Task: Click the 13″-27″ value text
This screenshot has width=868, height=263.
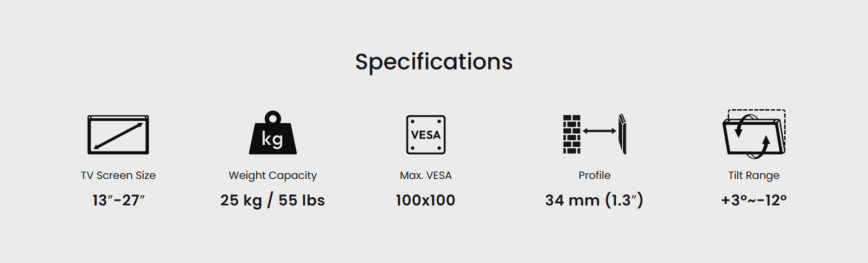Action: click(x=118, y=201)
